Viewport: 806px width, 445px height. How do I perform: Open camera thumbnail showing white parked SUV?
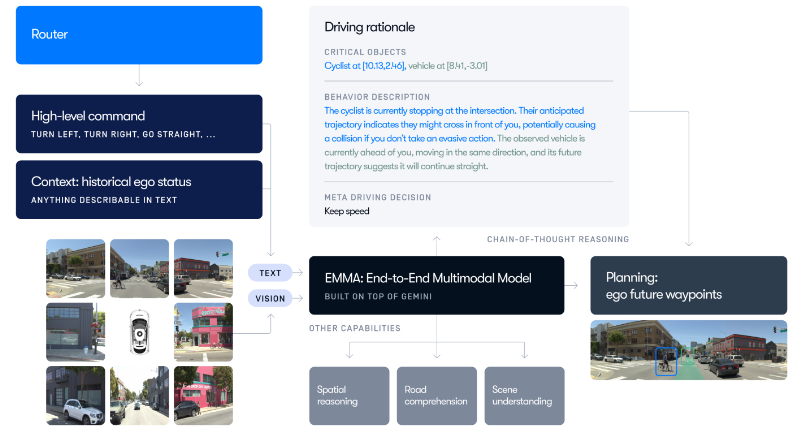click(x=75, y=396)
